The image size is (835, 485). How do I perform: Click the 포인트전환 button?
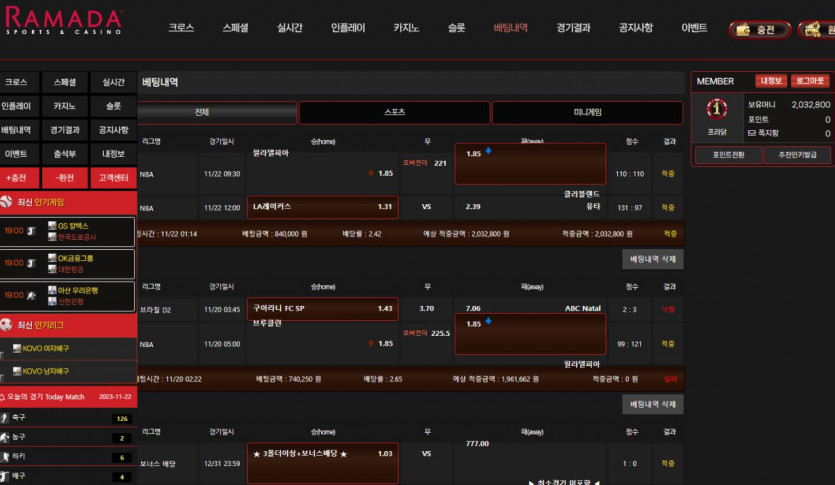coord(728,155)
